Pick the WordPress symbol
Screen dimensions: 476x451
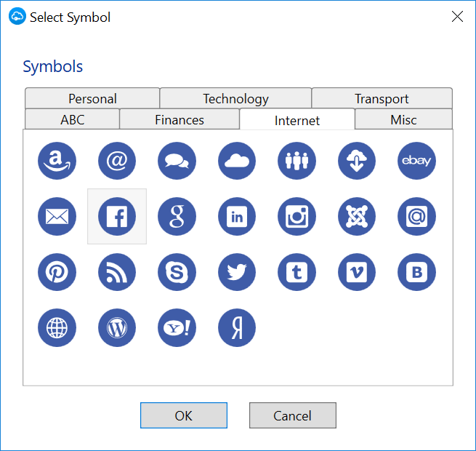click(117, 327)
